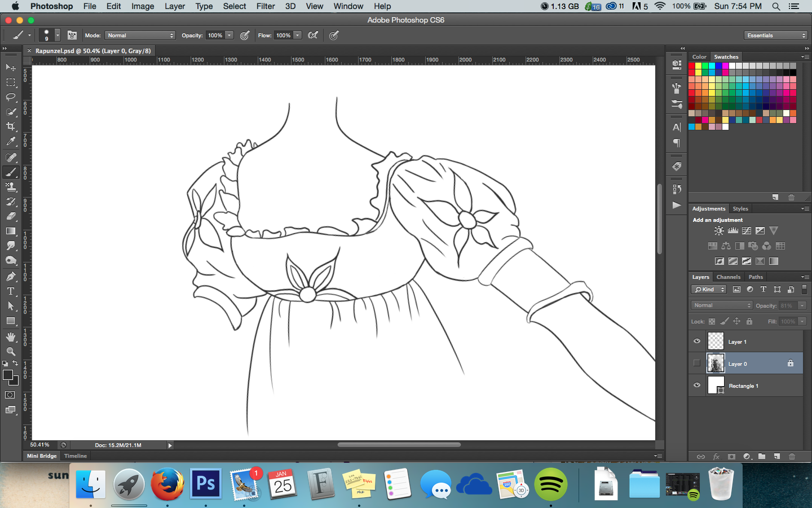Screen dimensions: 812x508
Task: Open the Flow slider dropdown
Action: [298, 35]
